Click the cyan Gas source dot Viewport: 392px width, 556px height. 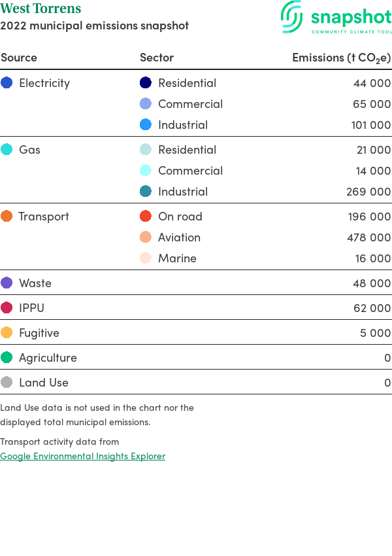[x=7, y=149]
